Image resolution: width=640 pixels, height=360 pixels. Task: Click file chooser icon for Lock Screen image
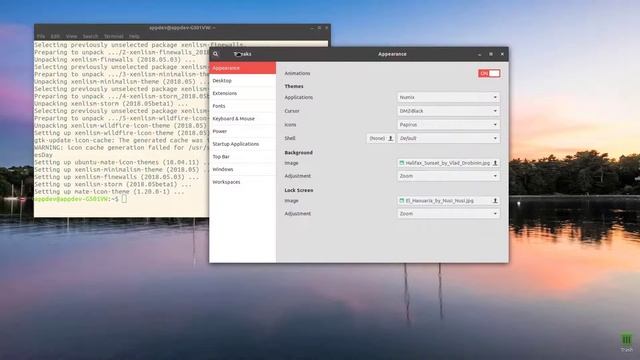point(495,201)
